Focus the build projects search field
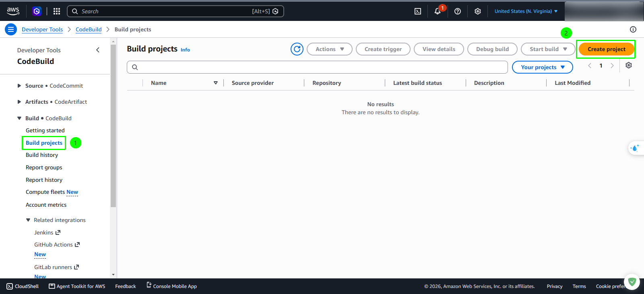The image size is (644, 294). (317, 67)
